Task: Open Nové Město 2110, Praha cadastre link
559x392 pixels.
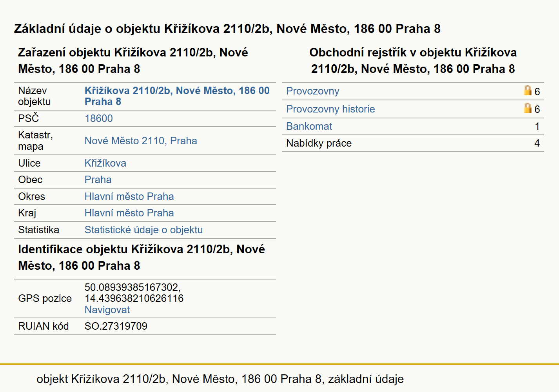Action: [x=141, y=141]
